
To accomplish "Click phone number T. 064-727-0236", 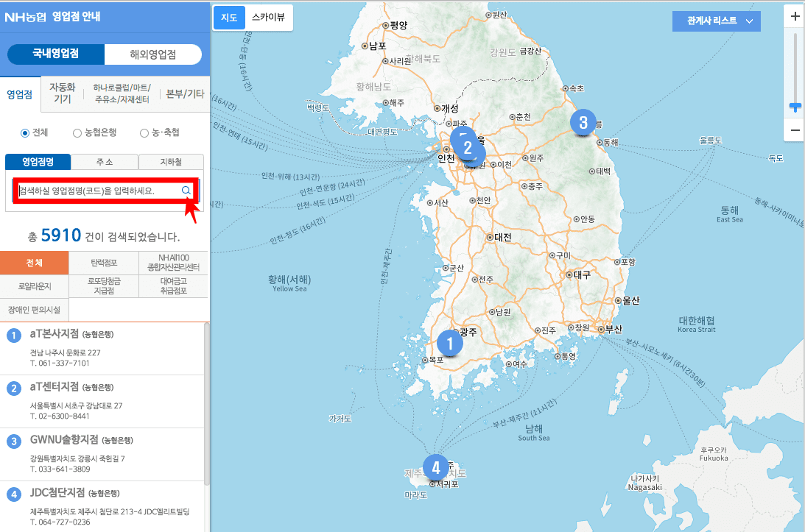I will (x=60, y=522).
